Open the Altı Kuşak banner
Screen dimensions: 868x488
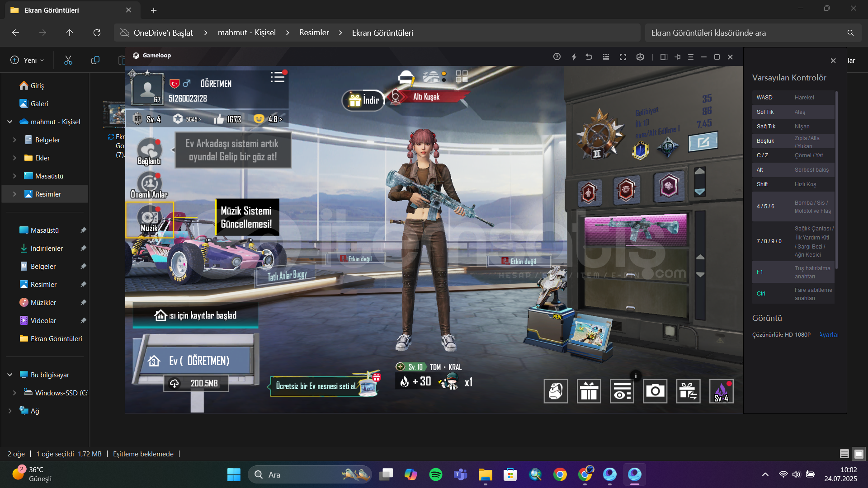(x=426, y=97)
